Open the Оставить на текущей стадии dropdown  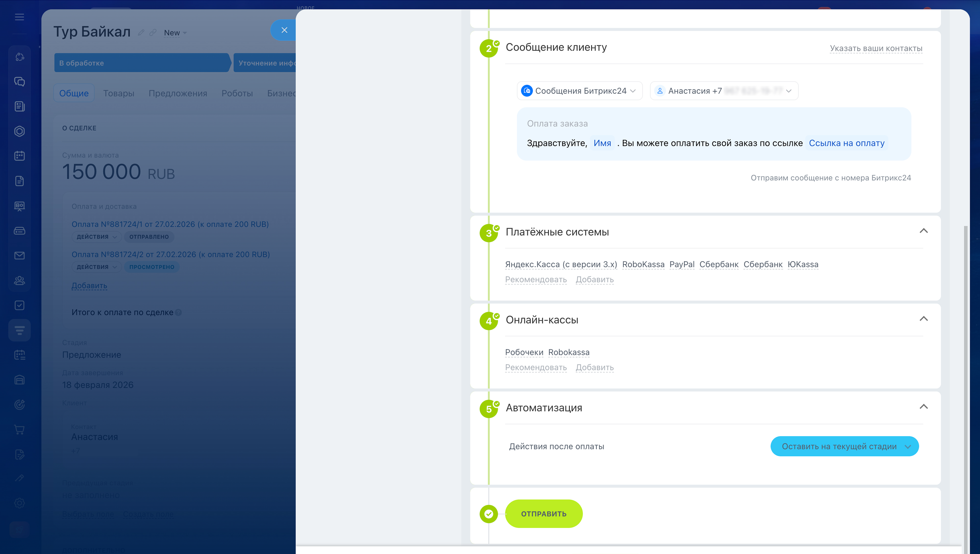pos(844,446)
